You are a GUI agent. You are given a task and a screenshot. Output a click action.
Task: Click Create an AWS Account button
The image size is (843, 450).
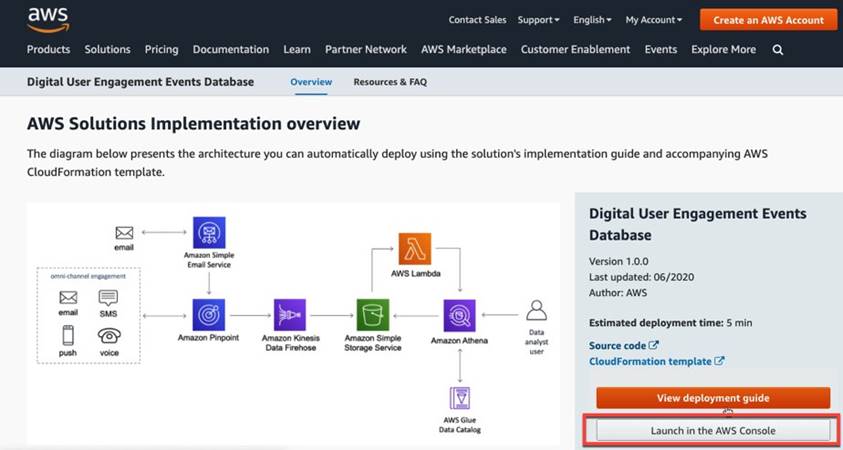(768, 20)
